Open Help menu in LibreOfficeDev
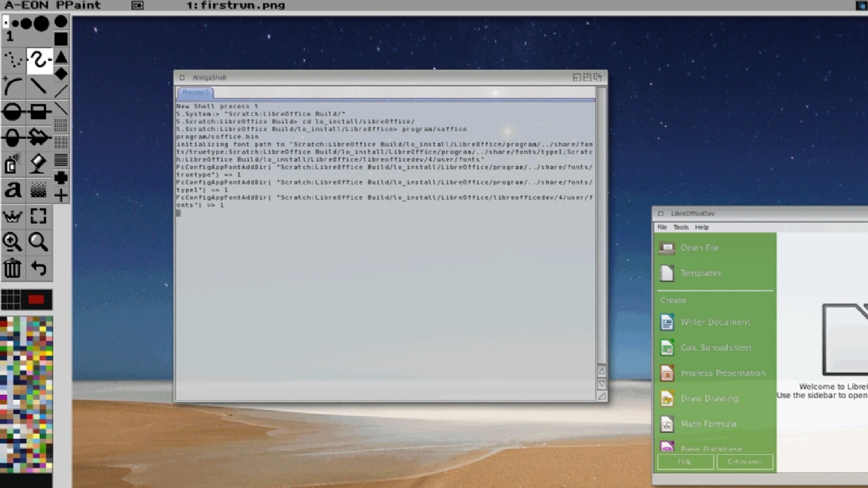This screenshot has width=868, height=488. (702, 227)
